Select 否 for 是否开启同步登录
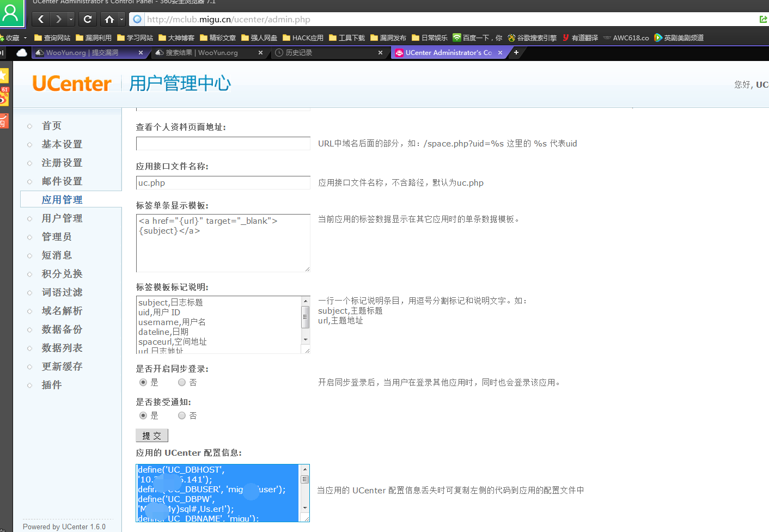Image resolution: width=769 pixels, height=532 pixels. (182, 382)
